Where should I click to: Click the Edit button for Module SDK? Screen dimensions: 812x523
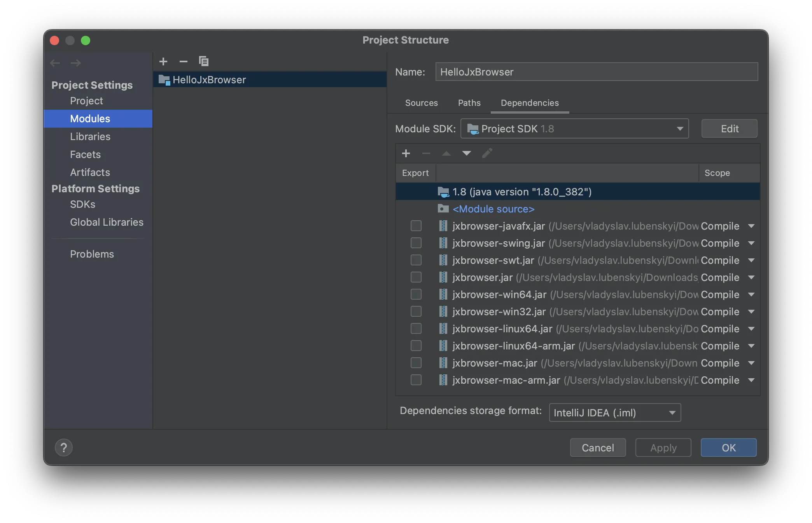coord(729,128)
